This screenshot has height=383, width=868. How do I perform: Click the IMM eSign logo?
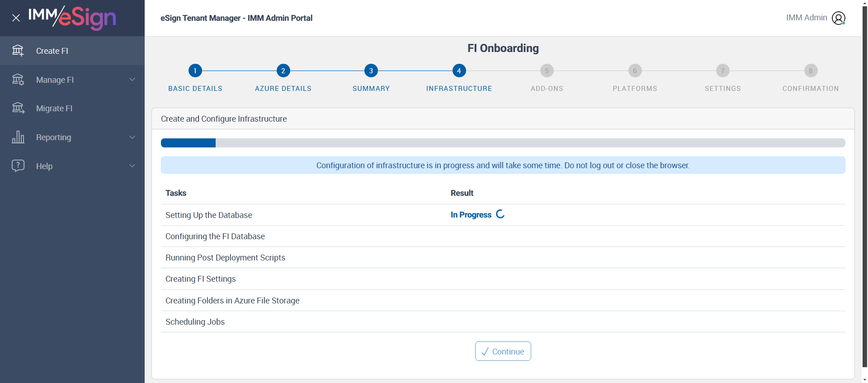click(x=72, y=17)
